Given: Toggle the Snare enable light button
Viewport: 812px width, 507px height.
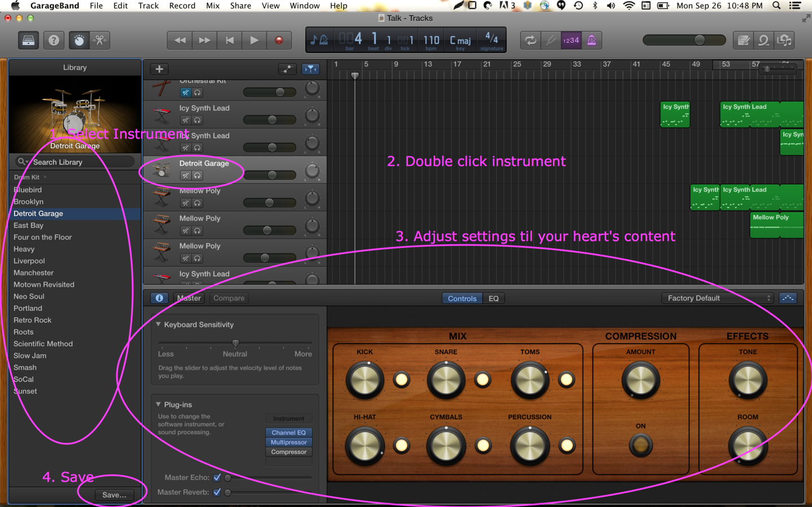Looking at the screenshot, I should pos(482,380).
